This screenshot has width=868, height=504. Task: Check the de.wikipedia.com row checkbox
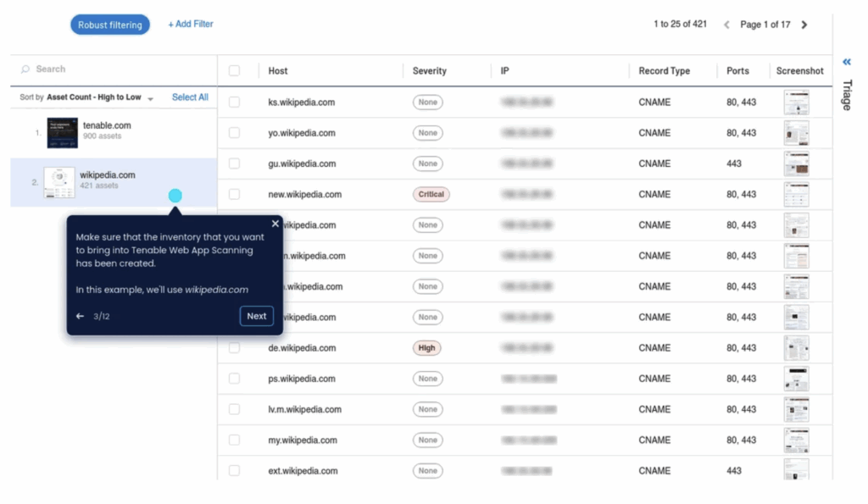tap(234, 348)
